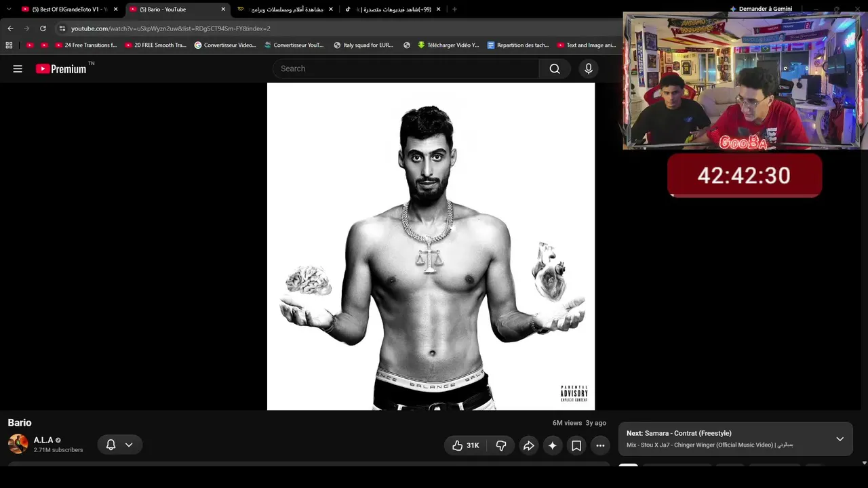Switch to the شاهد فيديوهات متصدرة tab
868x488 pixels.
393,9
